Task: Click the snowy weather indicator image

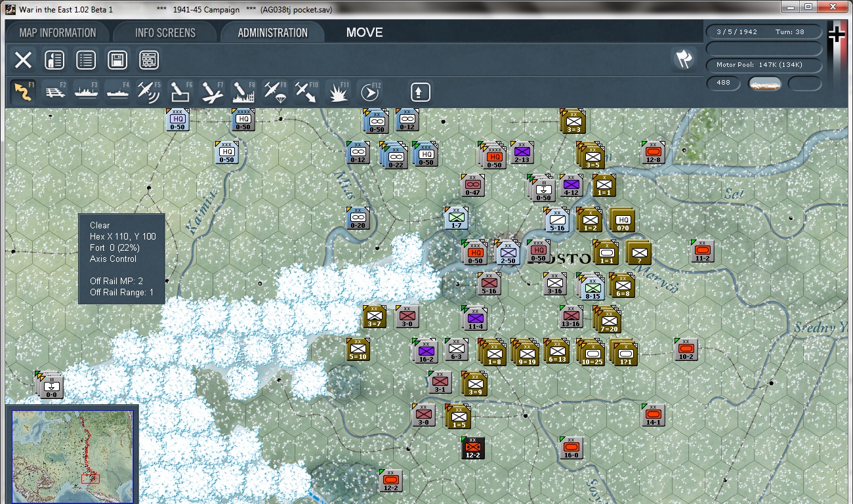Action: [x=765, y=83]
